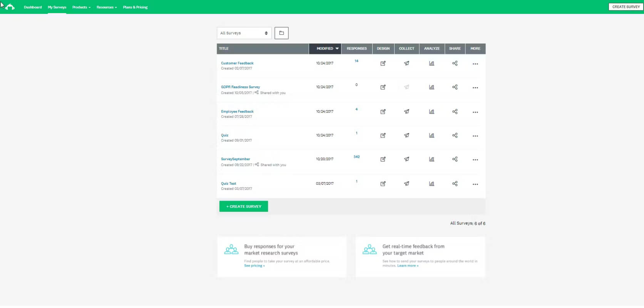Screen dimensions: 644x308
Task: Open collector for Quiz Test survey
Action: coord(406,184)
